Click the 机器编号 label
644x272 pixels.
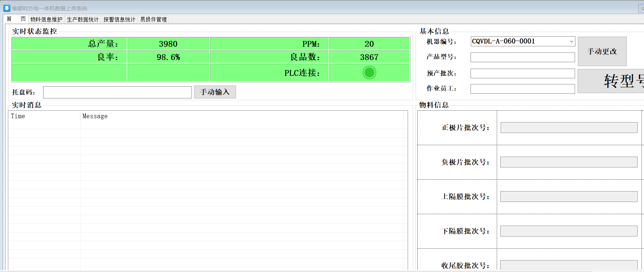tap(441, 42)
